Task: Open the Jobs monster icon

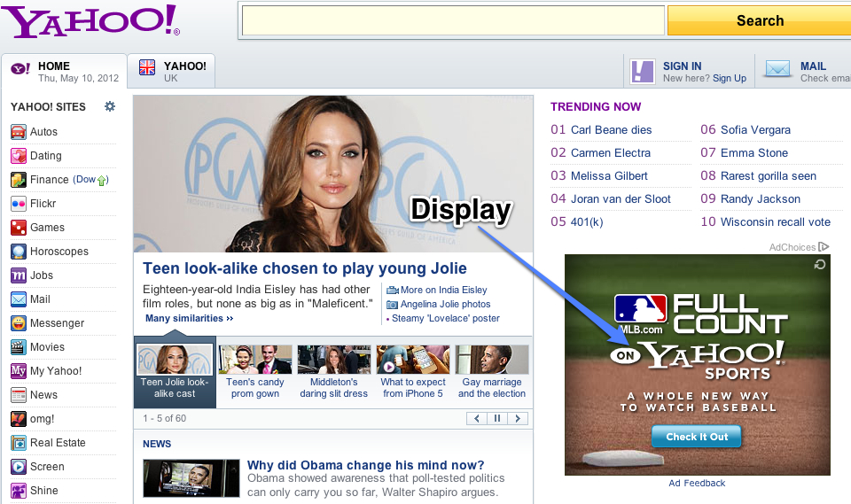Action: (19, 275)
